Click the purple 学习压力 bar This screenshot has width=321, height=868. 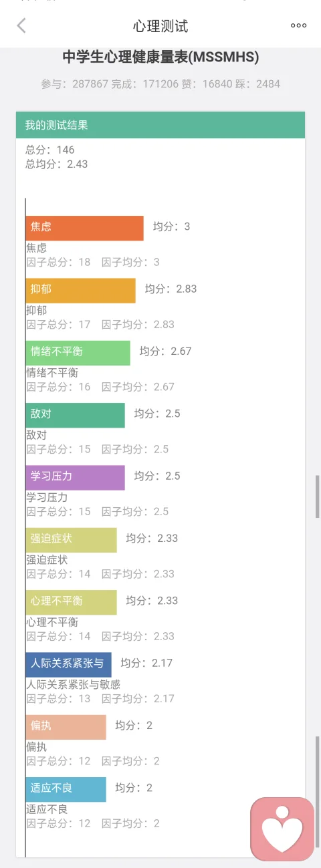[x=75, y=477]
